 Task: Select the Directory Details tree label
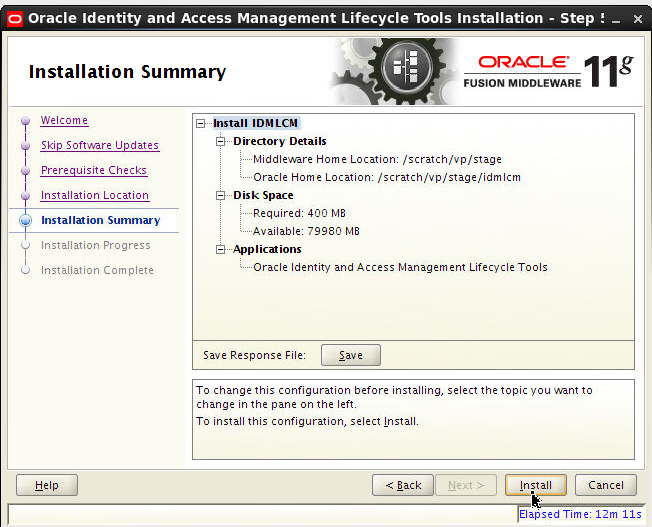279,141
